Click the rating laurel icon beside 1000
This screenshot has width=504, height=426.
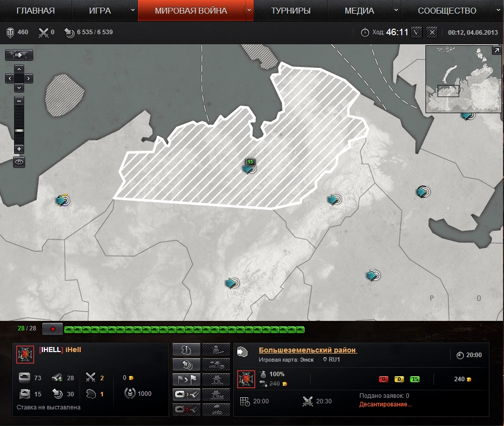pyautogui.click(x=130, y=394)
